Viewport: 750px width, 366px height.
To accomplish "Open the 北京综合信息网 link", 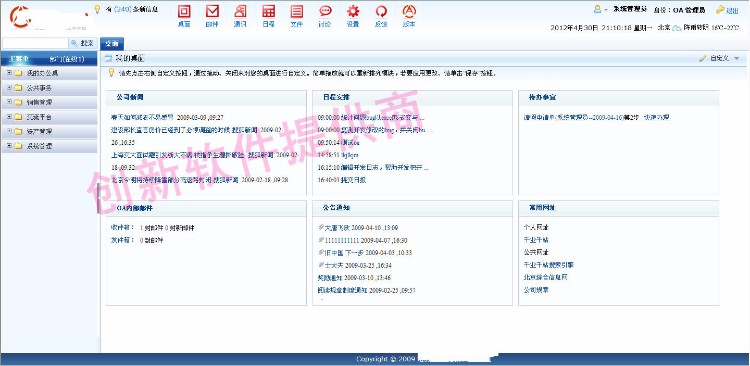I will 546,277.
